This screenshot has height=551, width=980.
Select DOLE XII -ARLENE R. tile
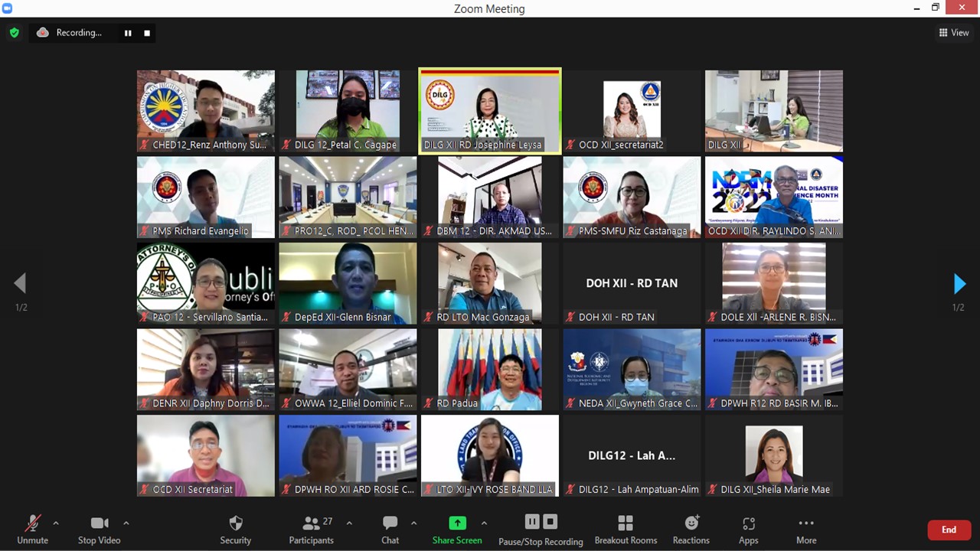pyautogui.click(x=774, y=283)
